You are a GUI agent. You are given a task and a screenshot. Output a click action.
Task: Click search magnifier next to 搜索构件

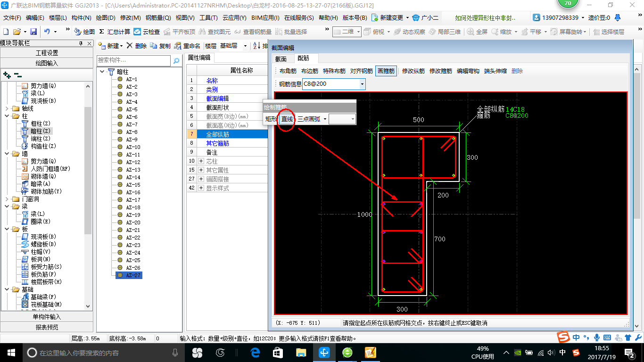pos(176,61)
